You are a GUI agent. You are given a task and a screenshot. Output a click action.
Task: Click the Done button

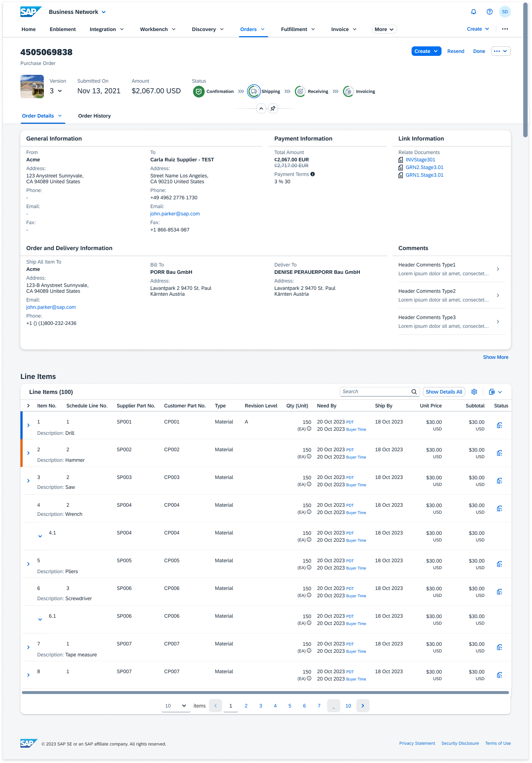click(479, 51)
